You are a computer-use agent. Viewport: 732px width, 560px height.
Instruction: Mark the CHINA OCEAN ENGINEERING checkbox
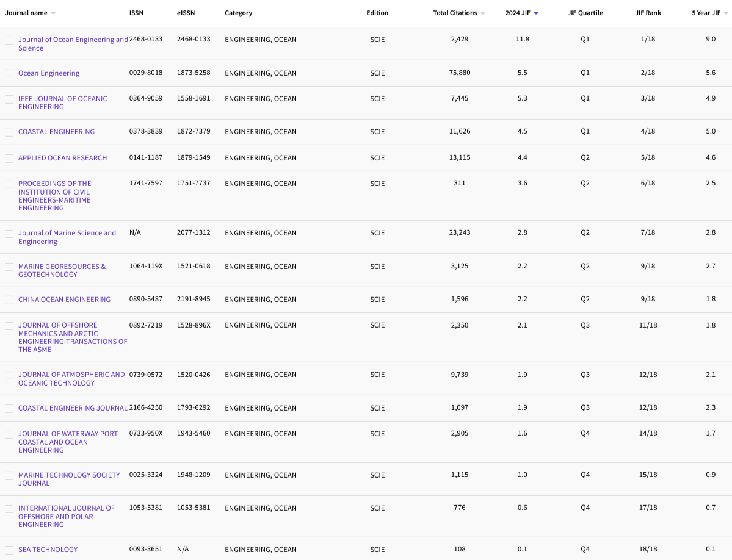tap(9, 300)
